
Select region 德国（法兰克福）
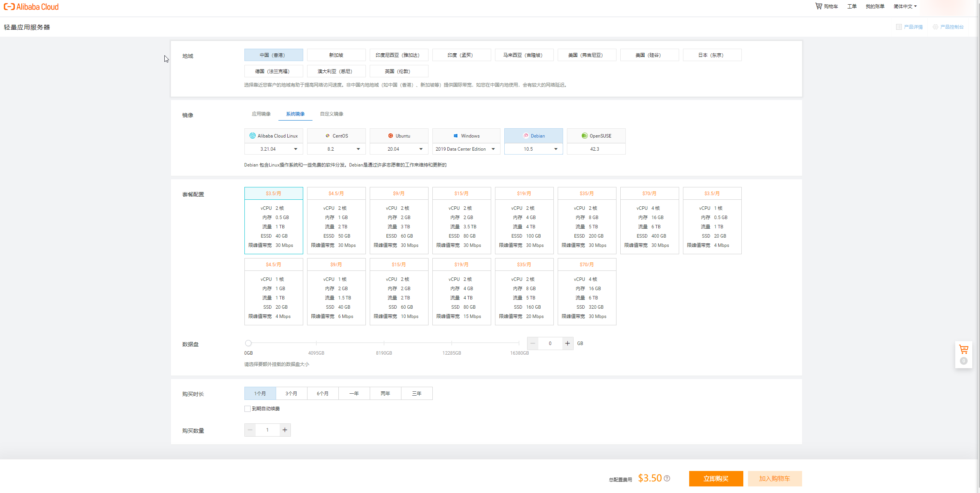tap(273, 71)
